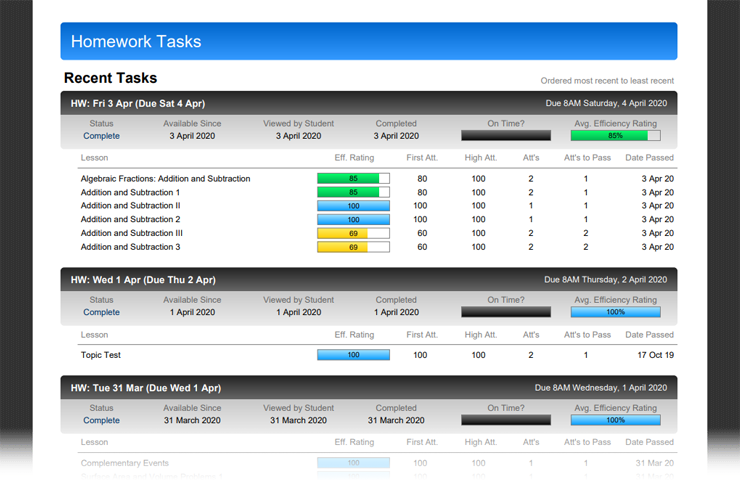Click efficiency bar for Addition and Subtraction III

click(353, 233)
